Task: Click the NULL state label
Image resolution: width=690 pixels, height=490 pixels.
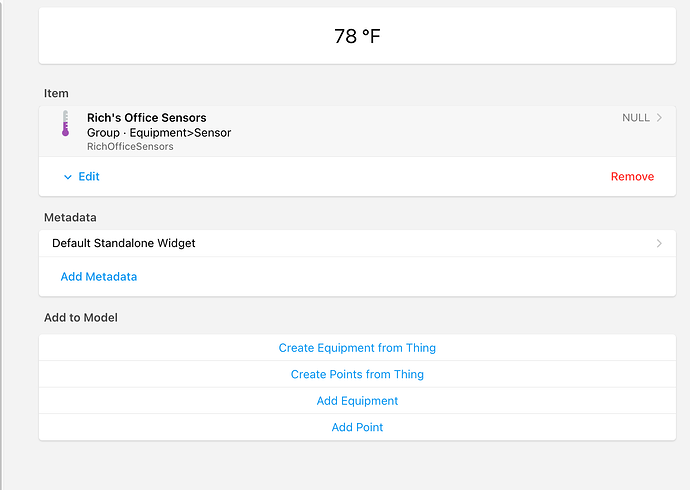Action: coord(636,117)
